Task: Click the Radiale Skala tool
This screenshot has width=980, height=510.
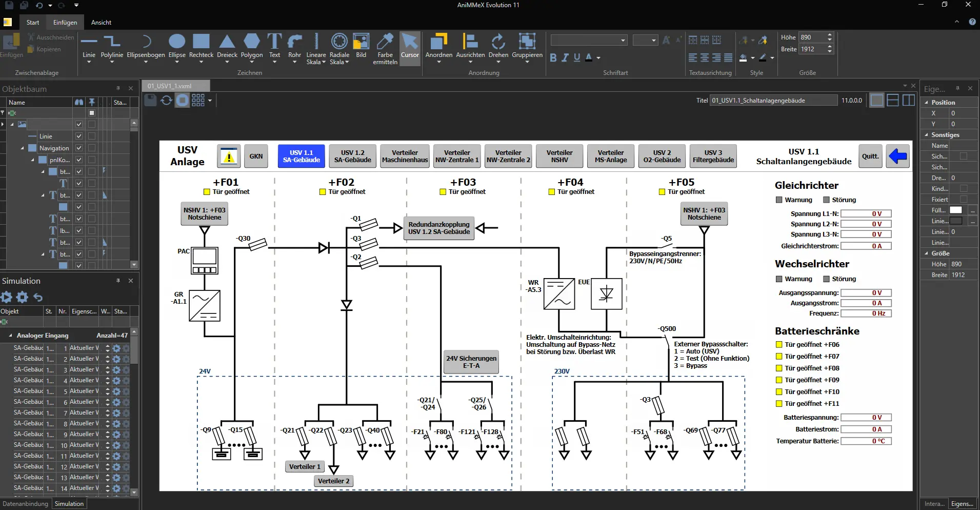Action: click(x=339, y=49)
